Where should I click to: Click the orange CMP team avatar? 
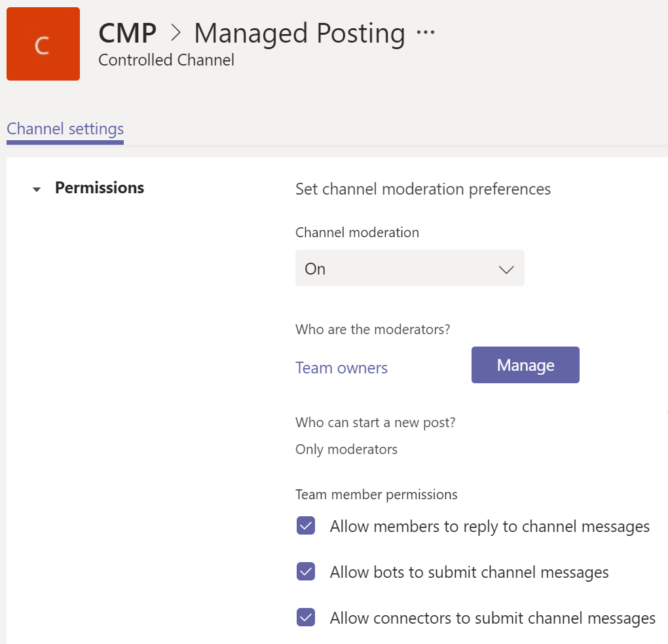tap(43, 44)
